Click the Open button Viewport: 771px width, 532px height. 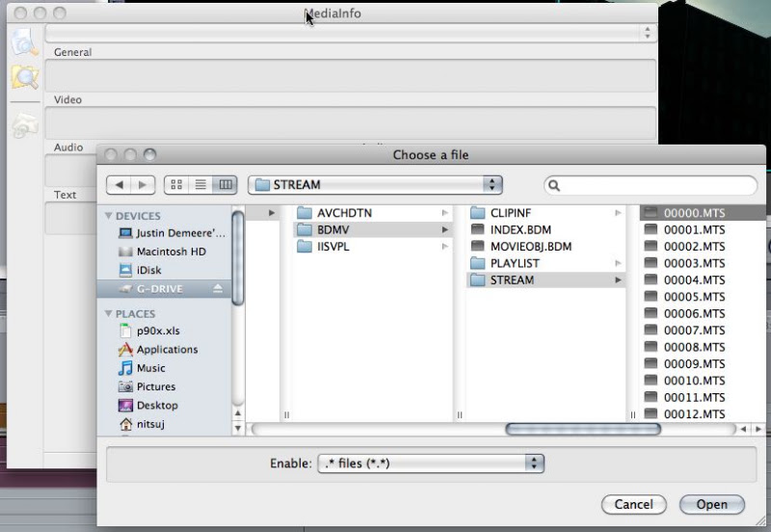711,504
